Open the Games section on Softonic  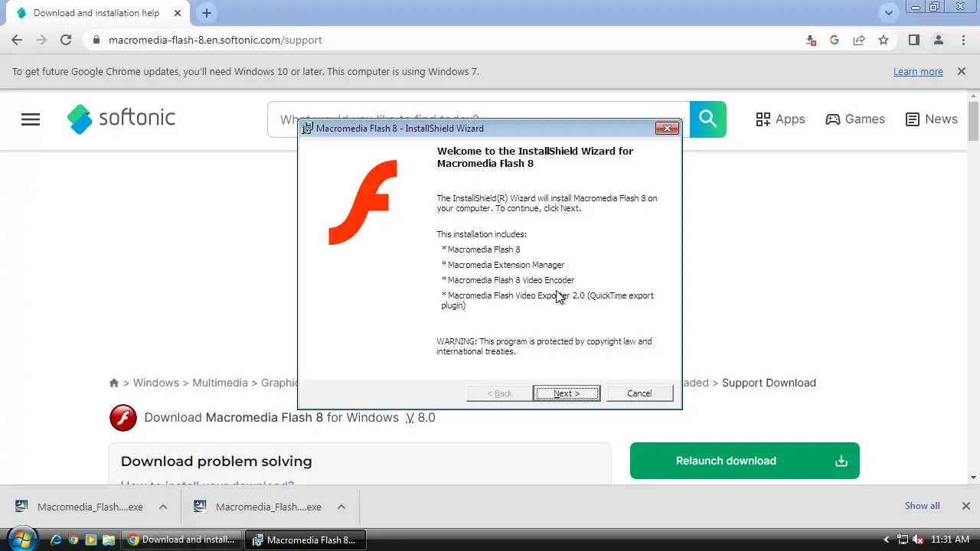[855, 119]
